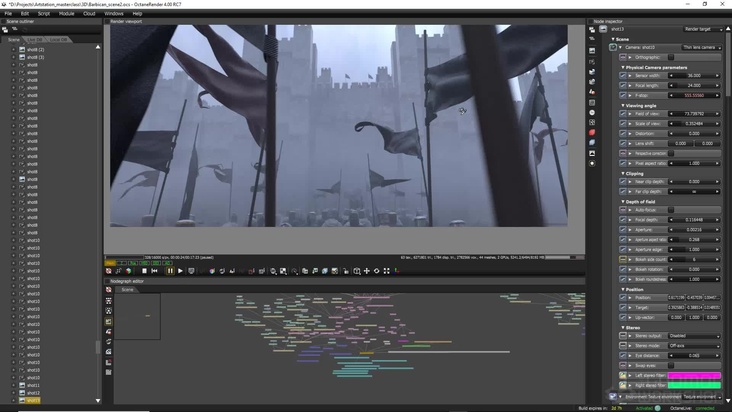
Task: Click the circular rotate gizmo icon
Action: click(377, 271)
